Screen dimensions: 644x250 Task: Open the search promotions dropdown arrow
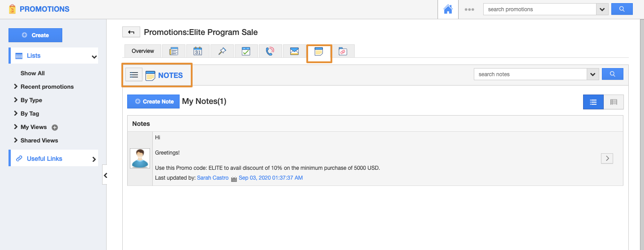click(x=602, y=9)
